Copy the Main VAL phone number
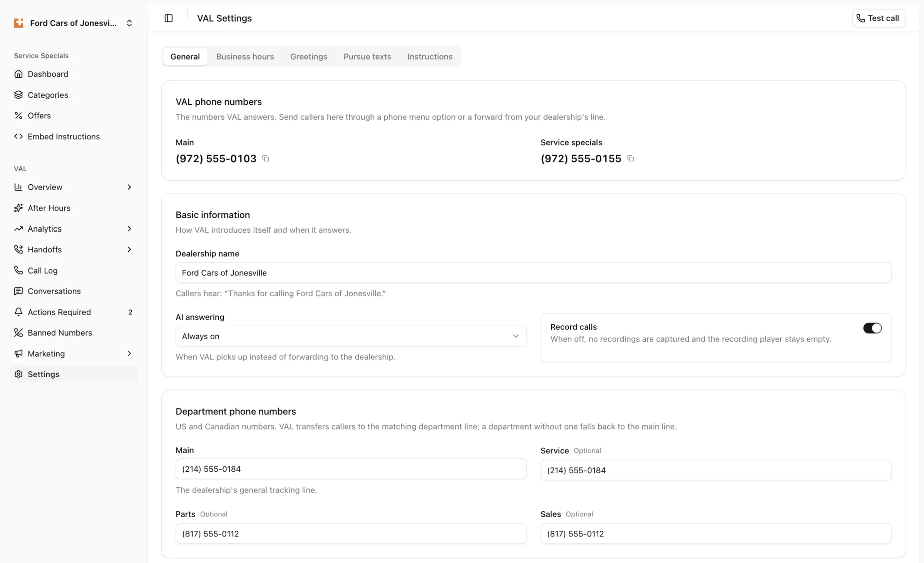 pos(266,158)
